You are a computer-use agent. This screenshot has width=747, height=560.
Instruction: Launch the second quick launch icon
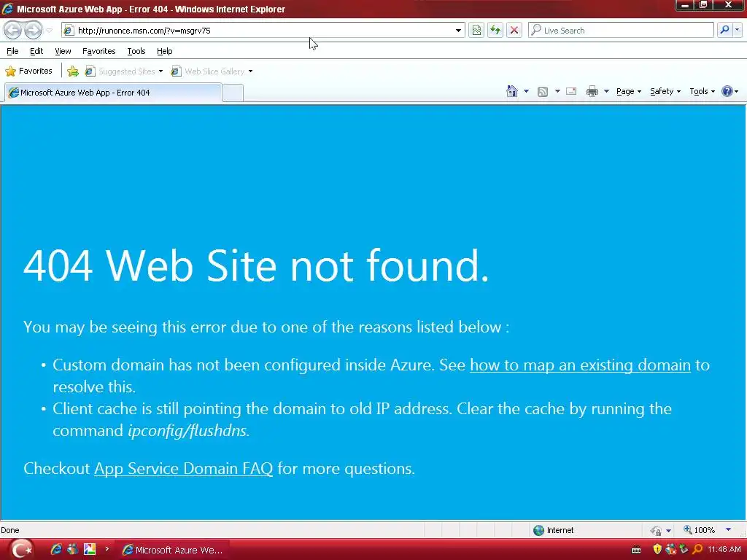72,550
